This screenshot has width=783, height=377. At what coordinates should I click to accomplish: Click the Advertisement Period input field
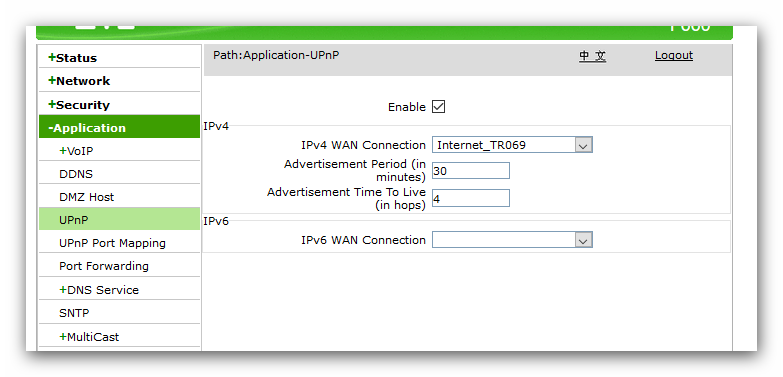pyautogui.click(x=470, y=171)
